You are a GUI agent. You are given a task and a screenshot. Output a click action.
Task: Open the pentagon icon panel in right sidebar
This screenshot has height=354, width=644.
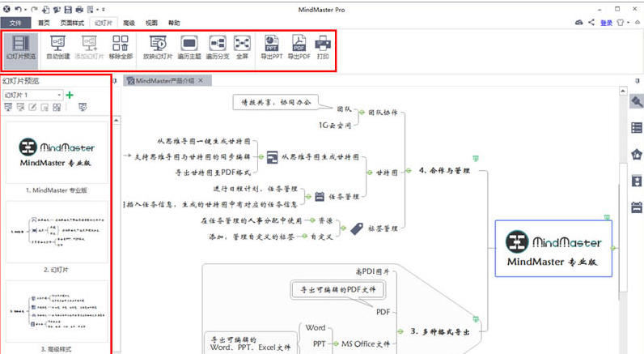point(637,154)
